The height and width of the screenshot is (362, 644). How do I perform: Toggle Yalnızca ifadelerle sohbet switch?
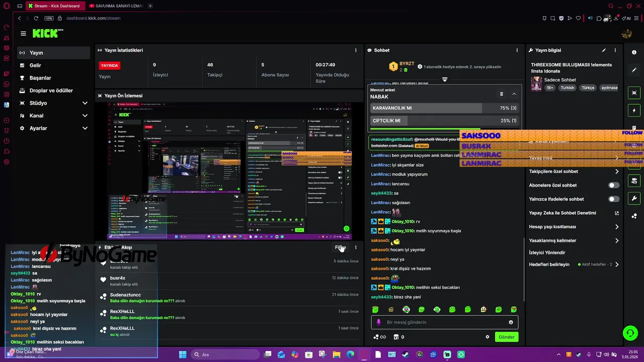[x=614, y=199]
